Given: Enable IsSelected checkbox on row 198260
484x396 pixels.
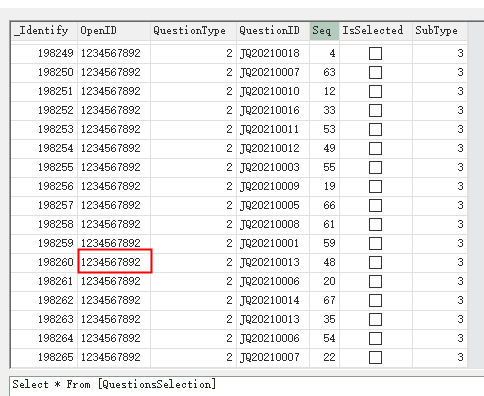Looking at the screenshot, I should pos(375,262).
